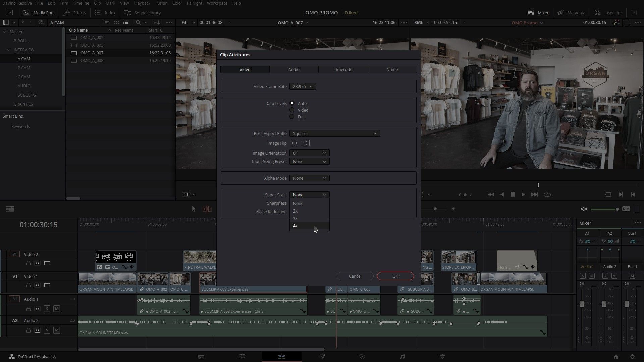The width and height of the screenshot is (644, 362).
Task: Open the Video Frame Rate dropdown
Action: pos(302,86)
